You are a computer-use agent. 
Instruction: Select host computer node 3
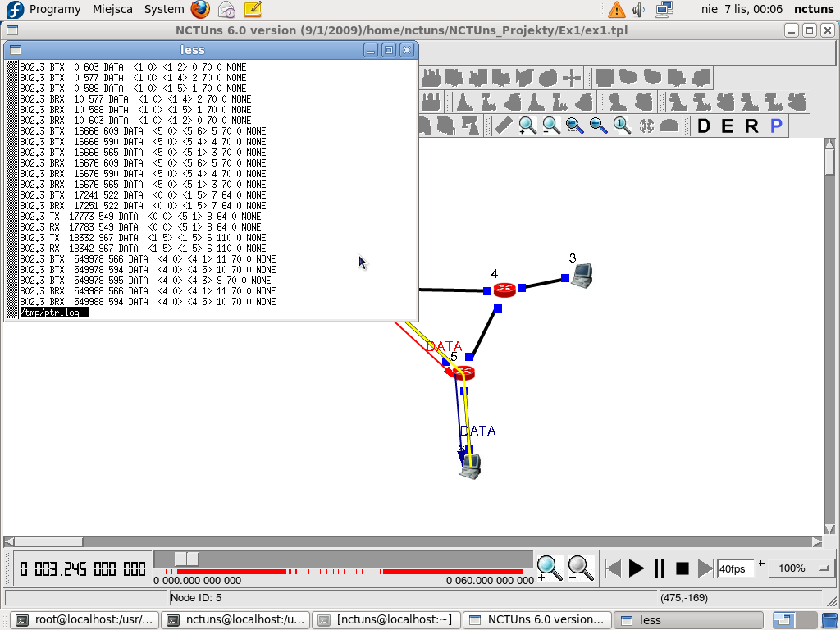pos(582,276)
